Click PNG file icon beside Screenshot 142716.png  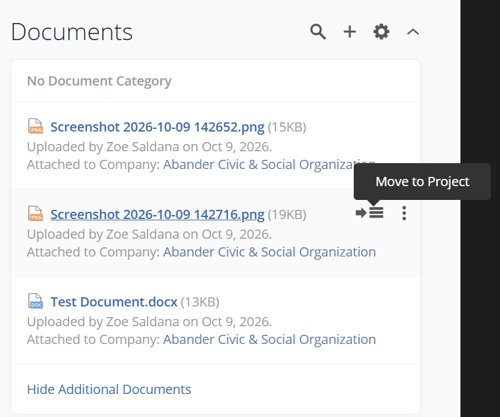click(35, 214)
